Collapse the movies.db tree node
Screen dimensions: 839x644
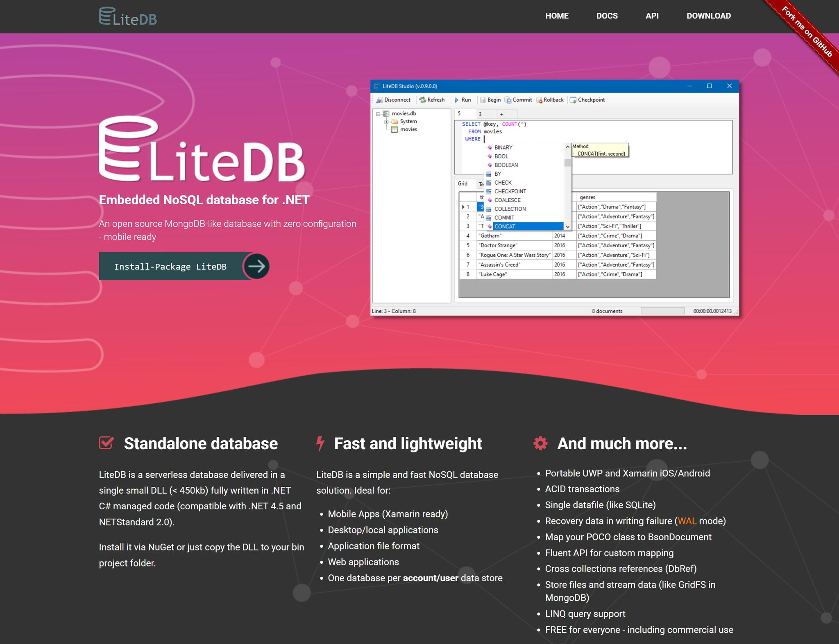pos(378,114)
